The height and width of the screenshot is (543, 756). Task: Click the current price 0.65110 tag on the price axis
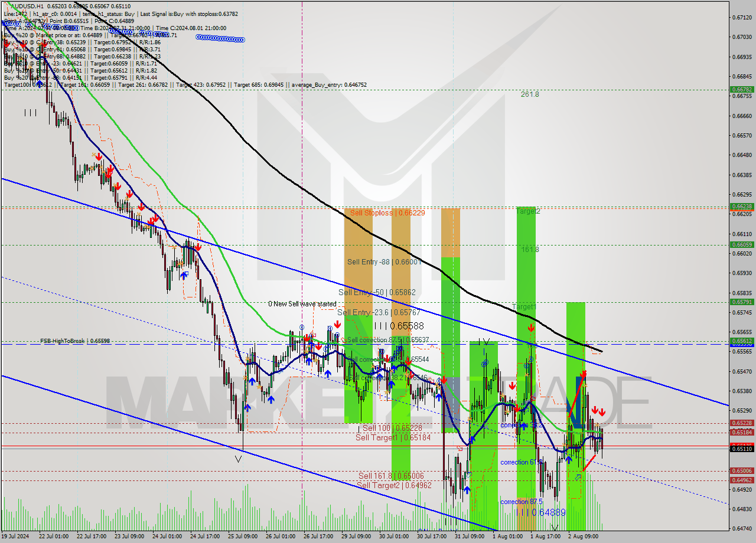click(742, 449)
